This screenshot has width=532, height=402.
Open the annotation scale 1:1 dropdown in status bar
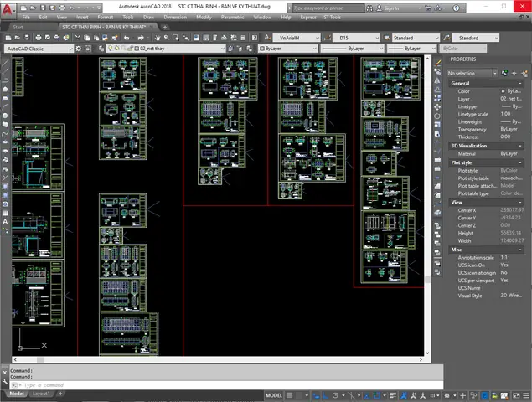(x=434, y=395)
